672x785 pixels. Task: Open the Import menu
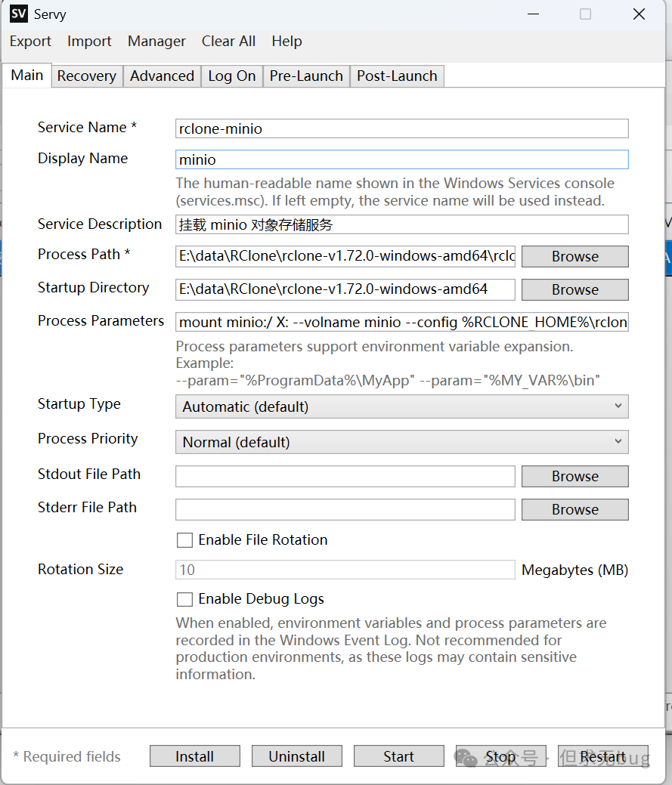(x=89, y=42)
